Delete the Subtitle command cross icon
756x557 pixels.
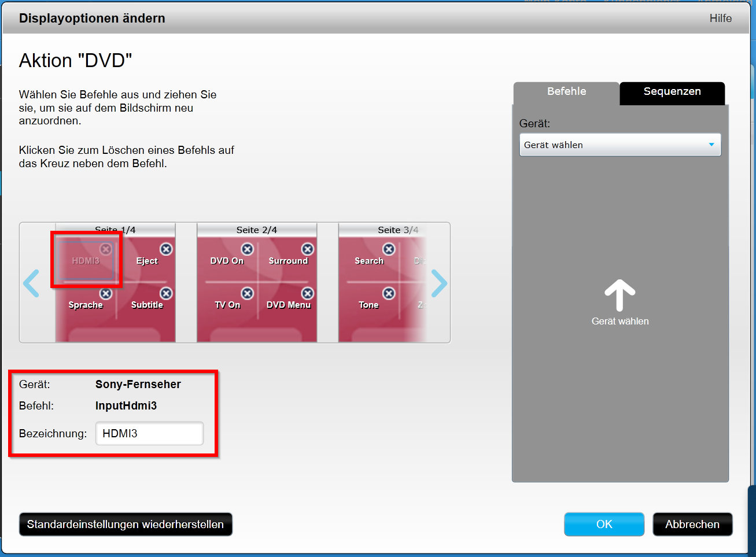click(166, 293)
